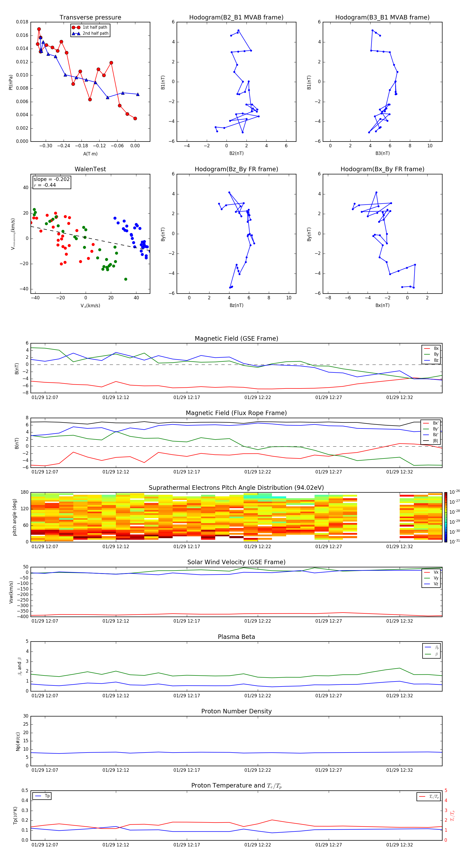Click the By entry in GSE Frame legend
This screenshot has height=868, width=473.
[431, 354]
